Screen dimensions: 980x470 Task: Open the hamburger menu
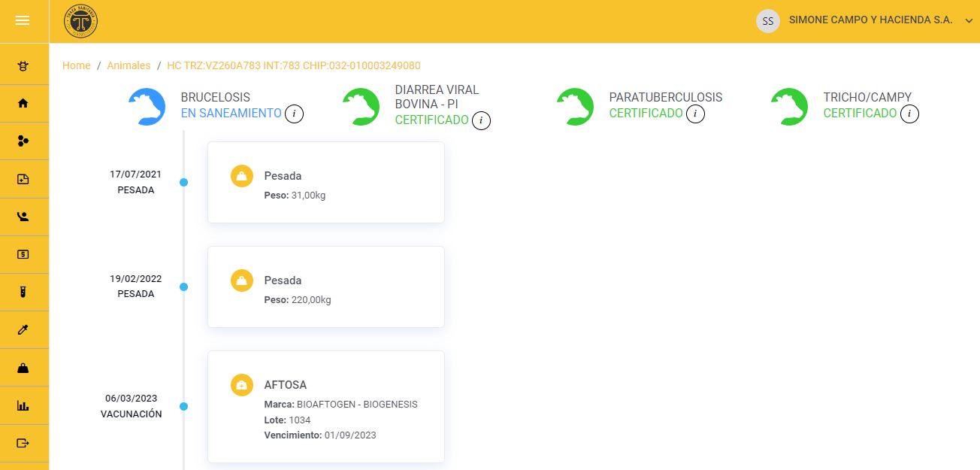[23, 21]
